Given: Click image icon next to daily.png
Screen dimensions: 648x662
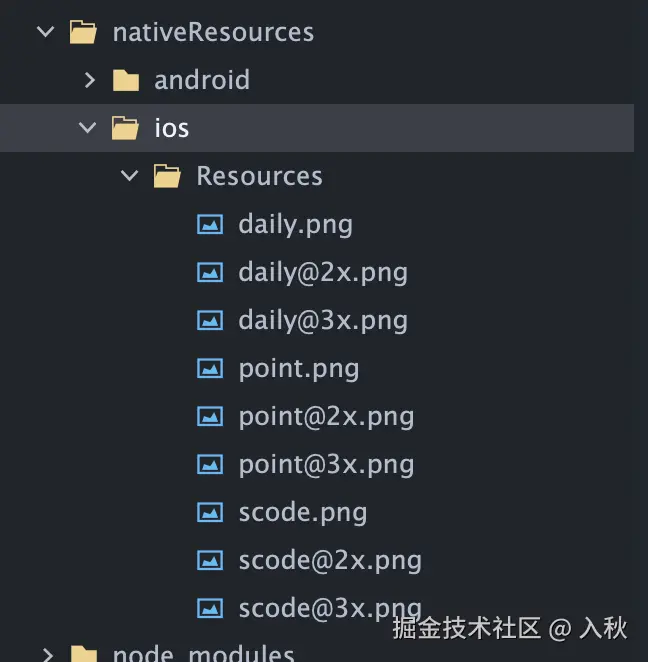Looking at the screenshot, I should click(x=209, y=224).
